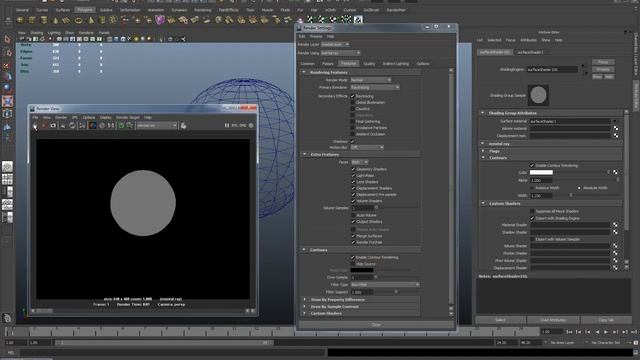
Task: Open the Attributes menu in Attribute Editor
Action: [x=529, y=40]
